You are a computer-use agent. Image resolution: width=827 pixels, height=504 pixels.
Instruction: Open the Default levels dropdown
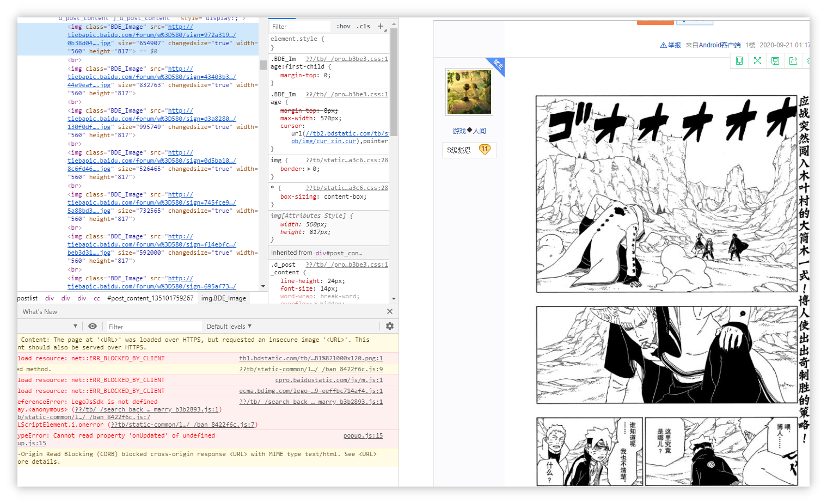point(229,327)
